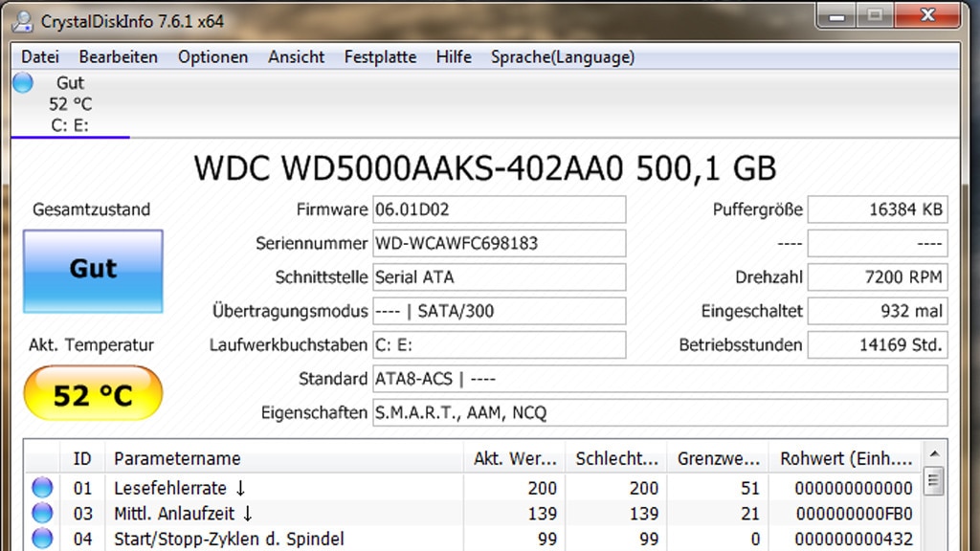Click threshold value 51 in Lesefehlerrate row
Screen dimensions: 980x551
point(750,488)
